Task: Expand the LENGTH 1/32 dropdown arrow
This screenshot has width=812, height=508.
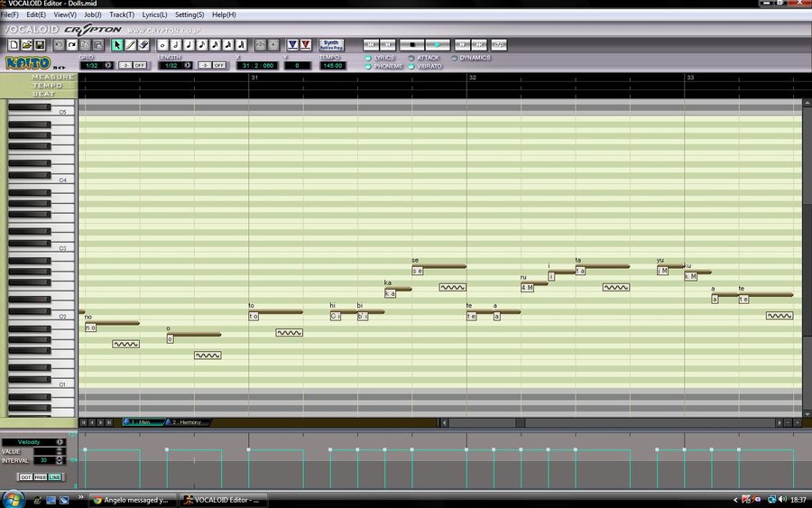Action: [x=187, y=65]
